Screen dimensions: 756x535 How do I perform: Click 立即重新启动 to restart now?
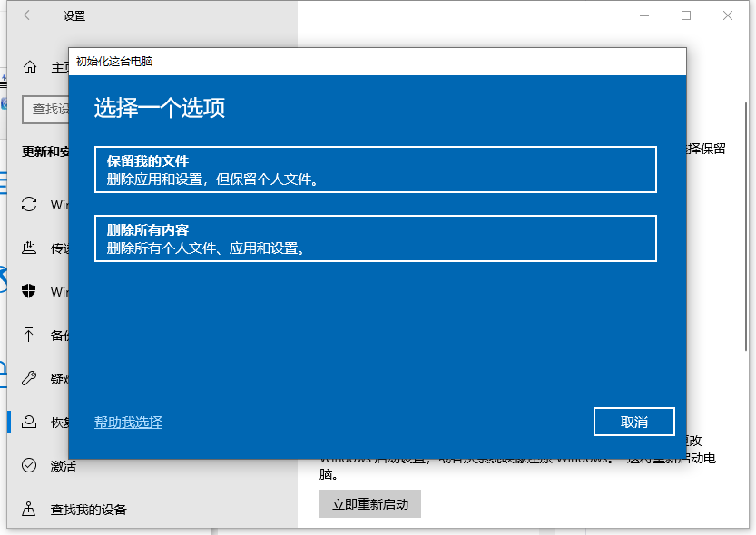[370, 504]
